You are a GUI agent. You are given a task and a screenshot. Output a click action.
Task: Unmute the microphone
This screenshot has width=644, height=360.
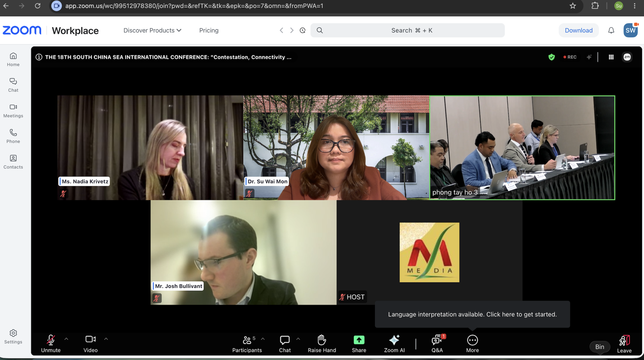coord(51,343)
